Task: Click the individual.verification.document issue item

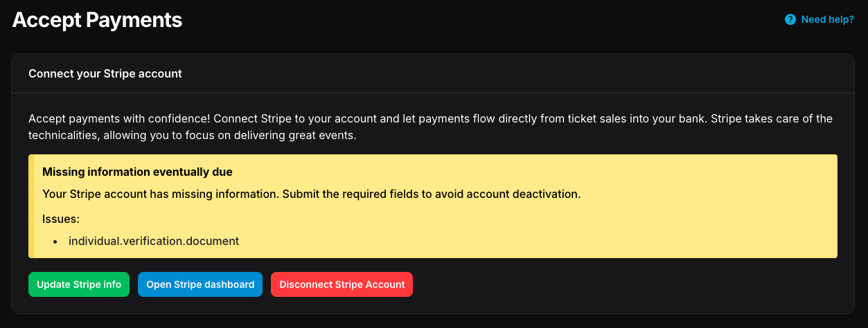Action: 153,241
